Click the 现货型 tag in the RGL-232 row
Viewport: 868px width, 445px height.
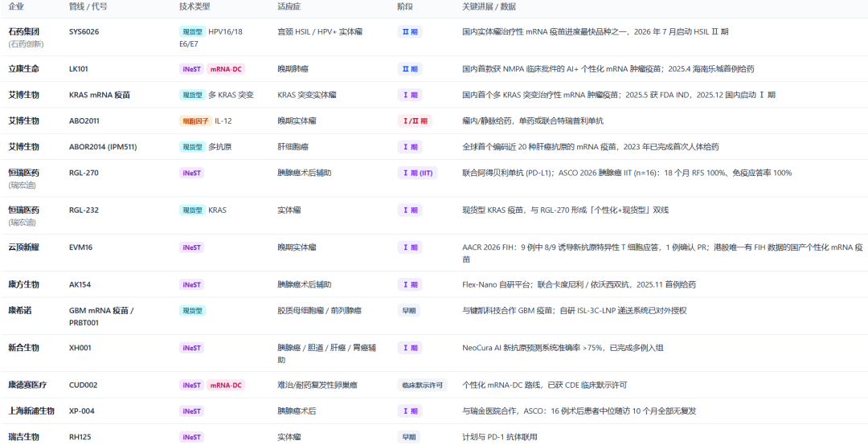click(x=193, y=210)
